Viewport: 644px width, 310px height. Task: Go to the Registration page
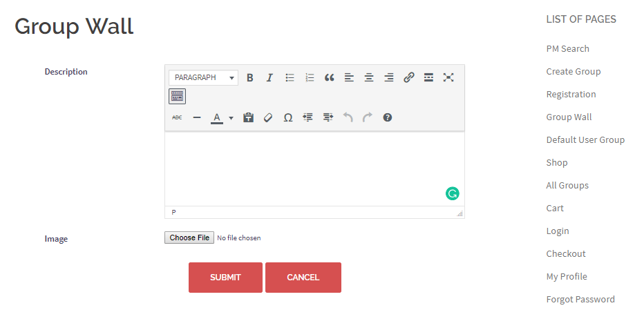[571, 95]
